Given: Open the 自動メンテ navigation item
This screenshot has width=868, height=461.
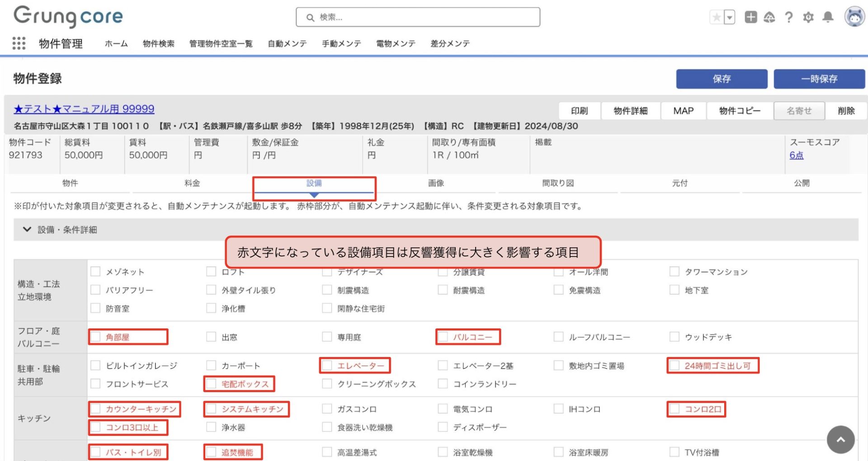Looking at the screenshot, I should tap(287, 44).
